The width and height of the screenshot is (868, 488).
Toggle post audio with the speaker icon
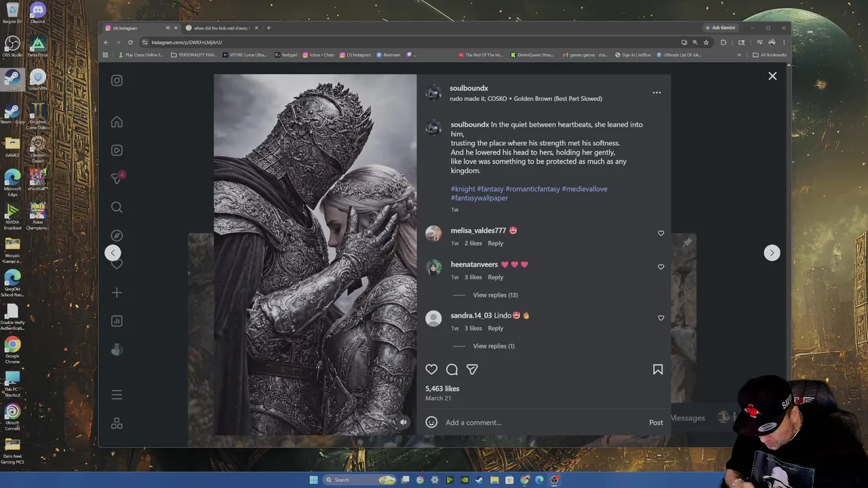(403, 422)
